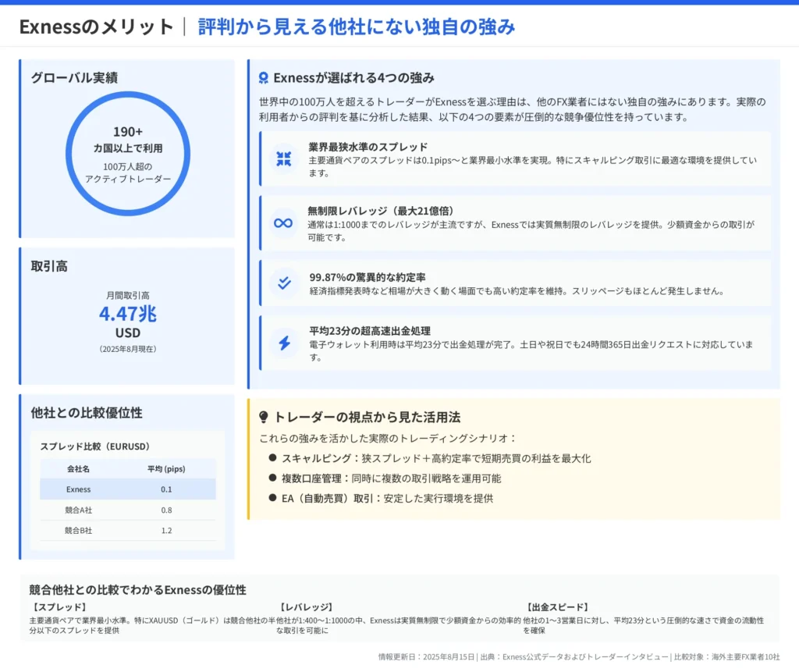Screen dimensions: 799x672
Task: Click the 4.47兆 value
Action: [x=128, y=314]
